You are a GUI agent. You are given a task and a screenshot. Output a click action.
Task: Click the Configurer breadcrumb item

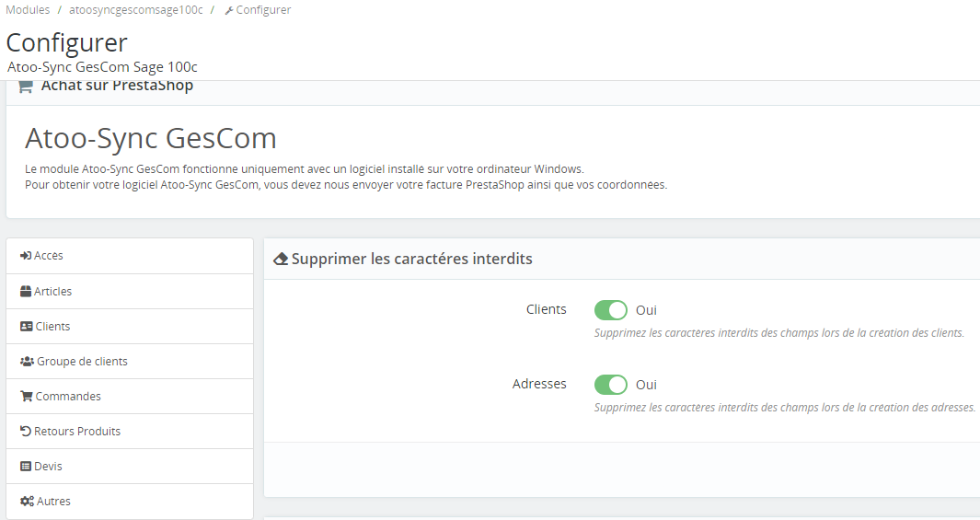click(x=258, y=10)
